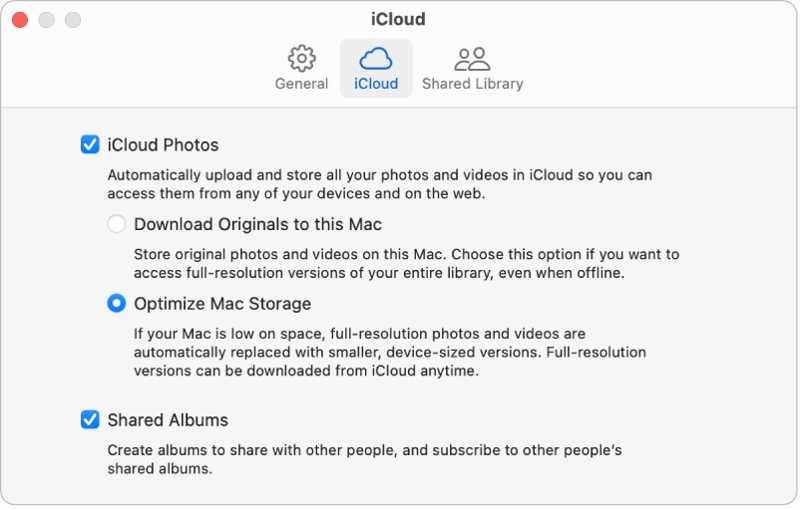This screenshot has width=800, height=510.
Task: Open the Shared Library tab label
Action: click(472, 84)
